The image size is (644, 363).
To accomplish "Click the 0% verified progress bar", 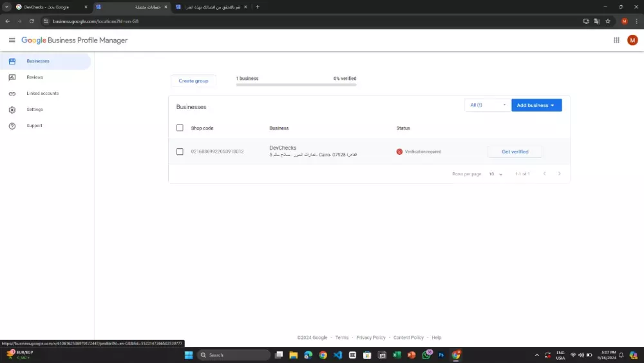I will click(x=296, y=84).
